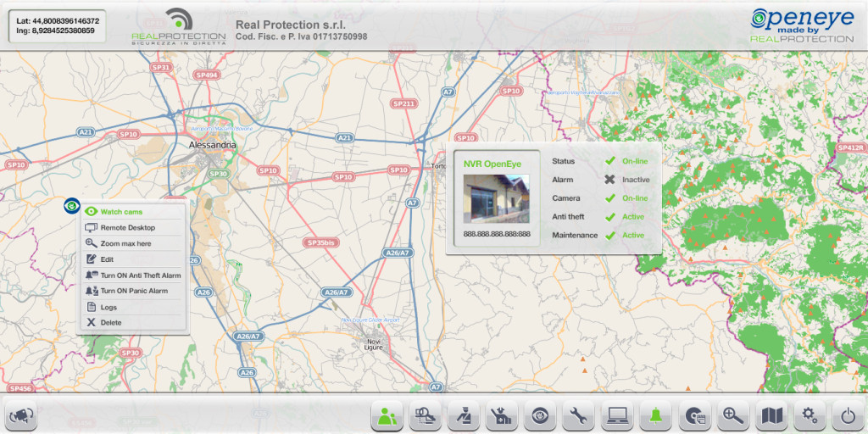Click the Maintenance Active checkmark
This screenshot has height=434, width=868.
coord(610,236)
